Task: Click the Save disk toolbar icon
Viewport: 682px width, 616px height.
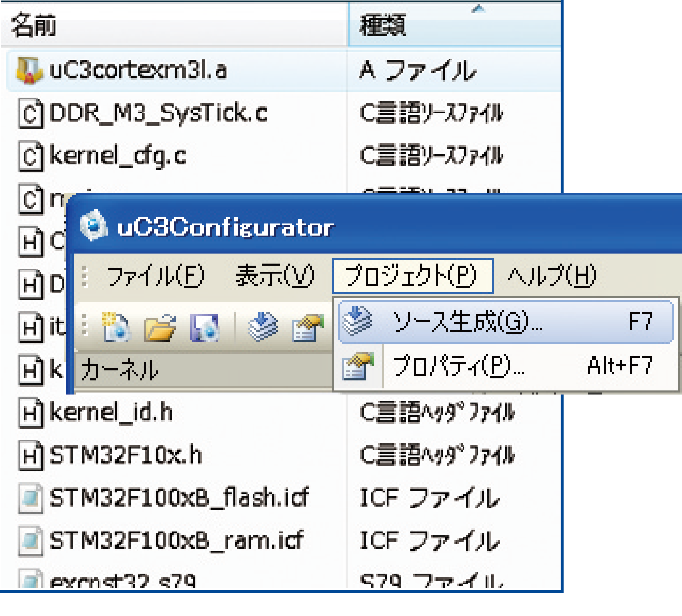Action: click(x=204, y=328)
